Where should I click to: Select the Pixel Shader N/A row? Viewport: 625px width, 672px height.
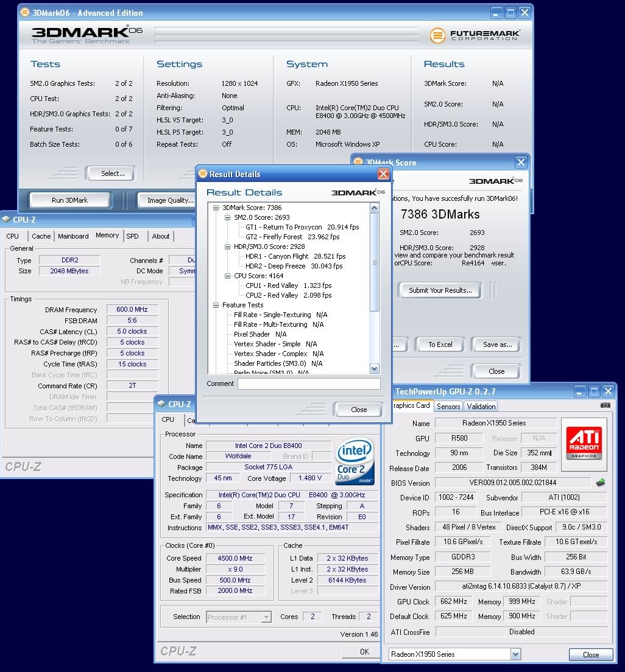(x=260, y=334)
